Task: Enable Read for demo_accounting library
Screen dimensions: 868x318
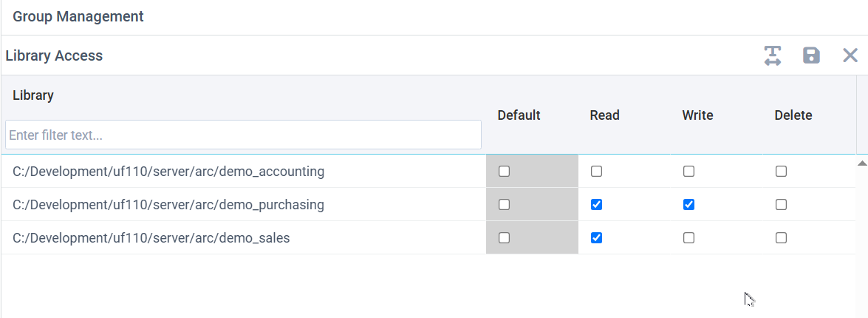Action: click(x=596, y=172)
